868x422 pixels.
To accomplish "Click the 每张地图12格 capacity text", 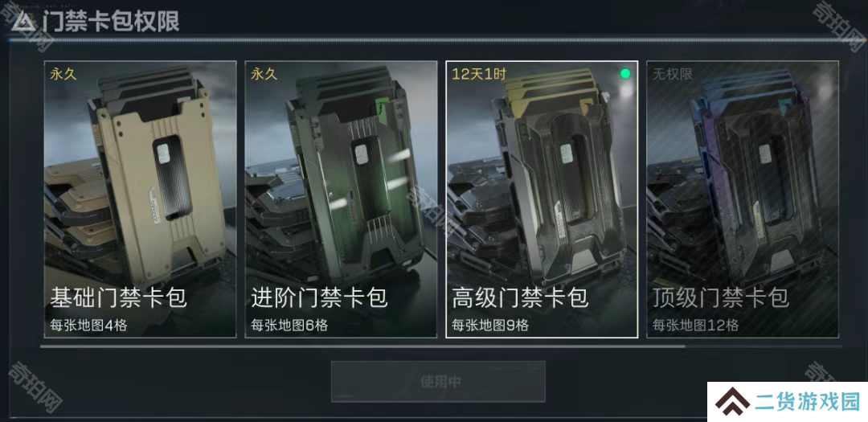I will pyautogui.click(x=695, y=325).
